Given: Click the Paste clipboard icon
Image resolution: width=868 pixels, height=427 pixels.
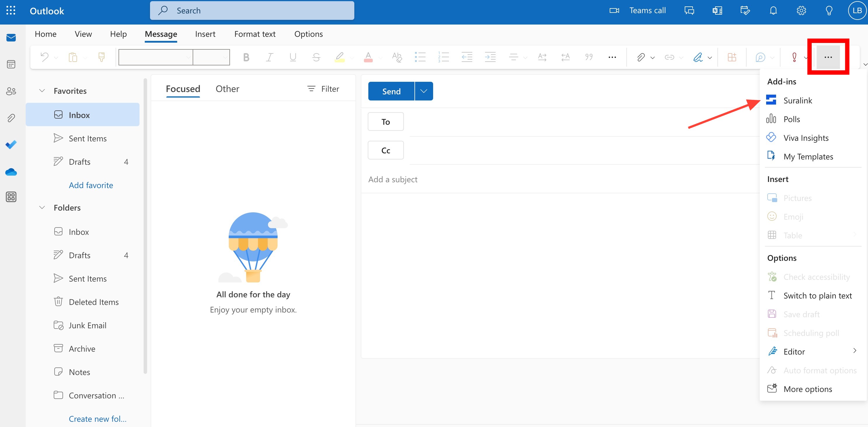Looking at the screenshot, I should (73, 57).
